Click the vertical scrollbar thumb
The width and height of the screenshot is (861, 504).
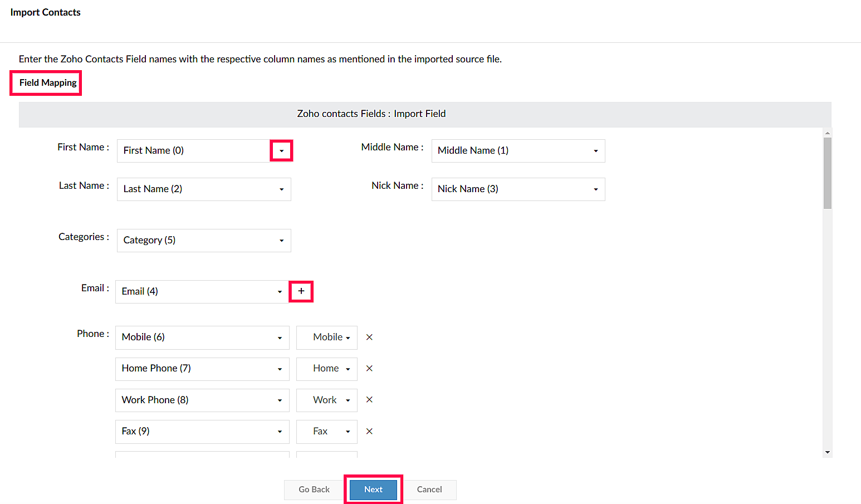tap(828, 173)
